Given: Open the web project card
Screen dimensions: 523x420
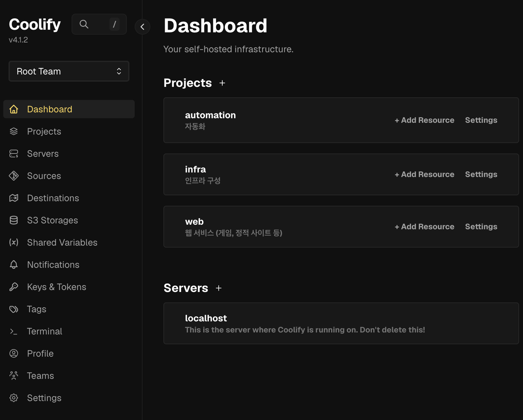Looking at the screenshot, I should click(x=341, y=227).
